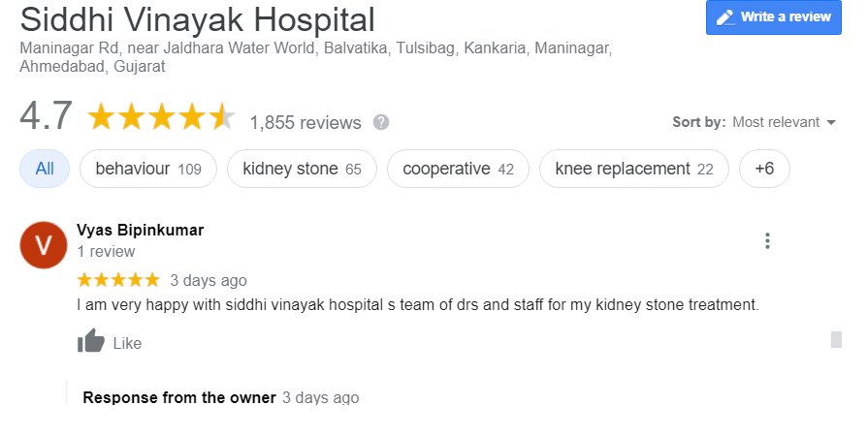Click the five-star rating on the review

[118, 280]
